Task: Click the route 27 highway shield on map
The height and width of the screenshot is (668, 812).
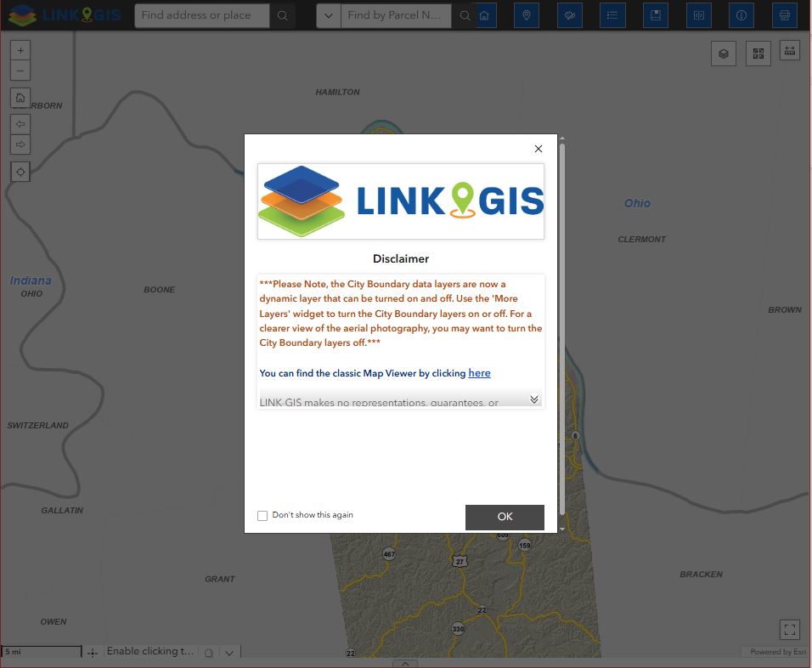Action: coord(460,561)
